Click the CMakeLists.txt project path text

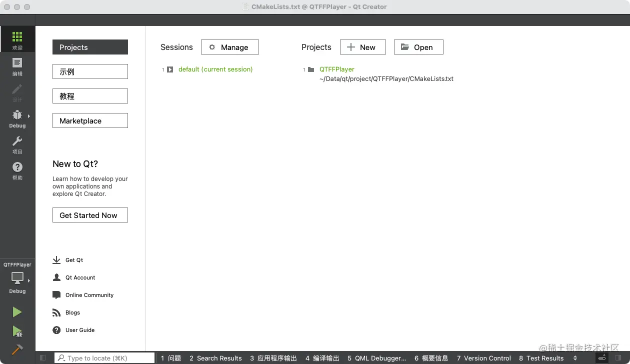(386, 79)
